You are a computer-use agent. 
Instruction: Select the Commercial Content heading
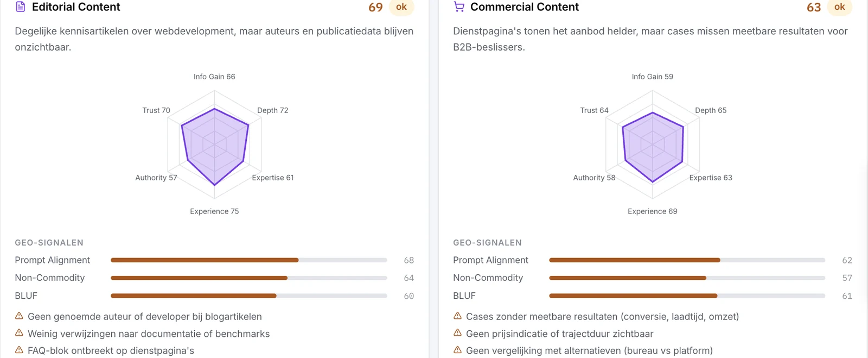coord(525,7)
